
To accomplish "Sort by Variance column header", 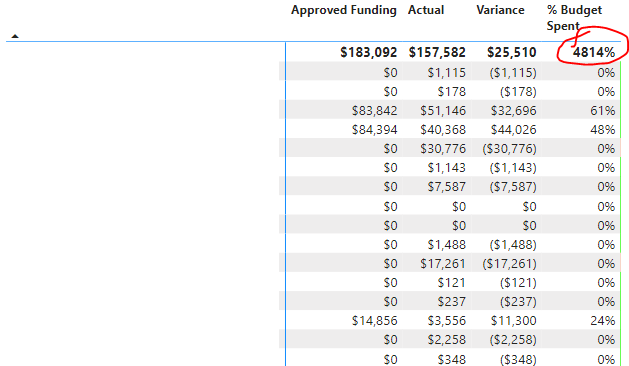I will 500,10.
